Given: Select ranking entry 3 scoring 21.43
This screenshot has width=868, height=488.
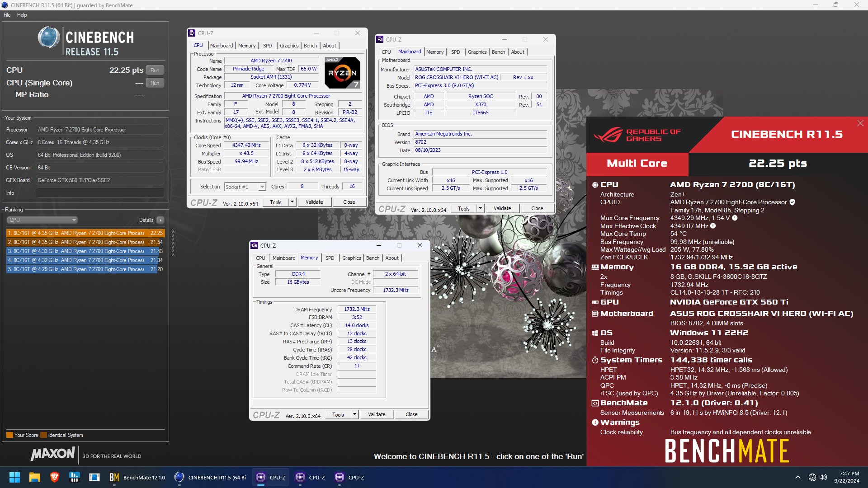Looking at the screenshot, I should [85, 251].
